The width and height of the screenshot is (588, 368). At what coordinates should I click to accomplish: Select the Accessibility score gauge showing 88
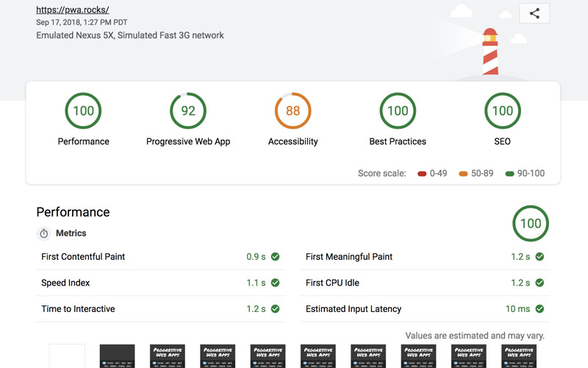tap(293, 111)
